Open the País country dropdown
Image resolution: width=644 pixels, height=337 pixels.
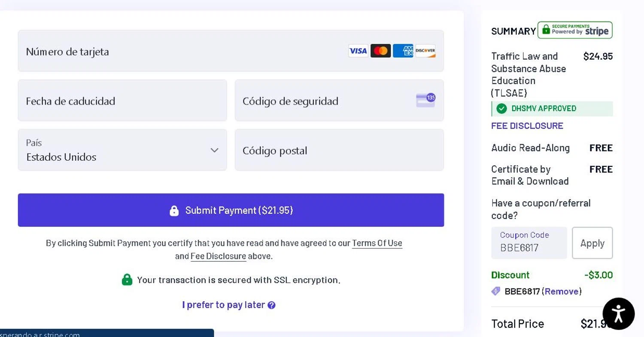coord(122,150)
